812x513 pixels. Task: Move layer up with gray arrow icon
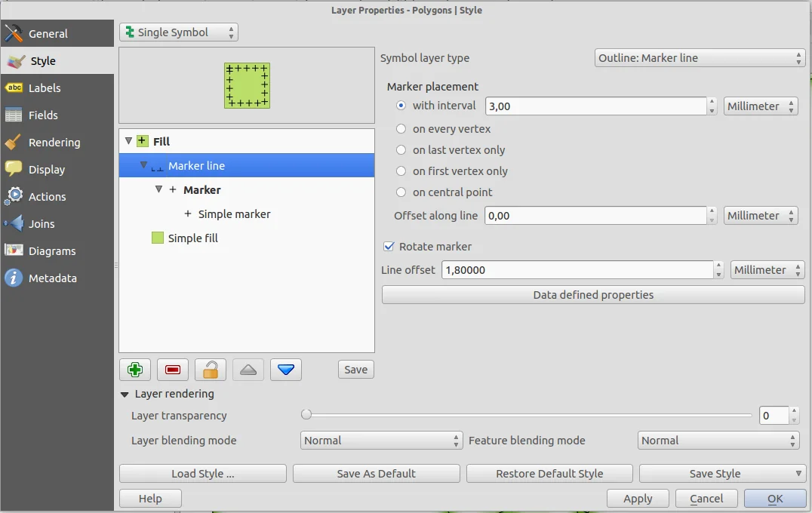(248, 370)
